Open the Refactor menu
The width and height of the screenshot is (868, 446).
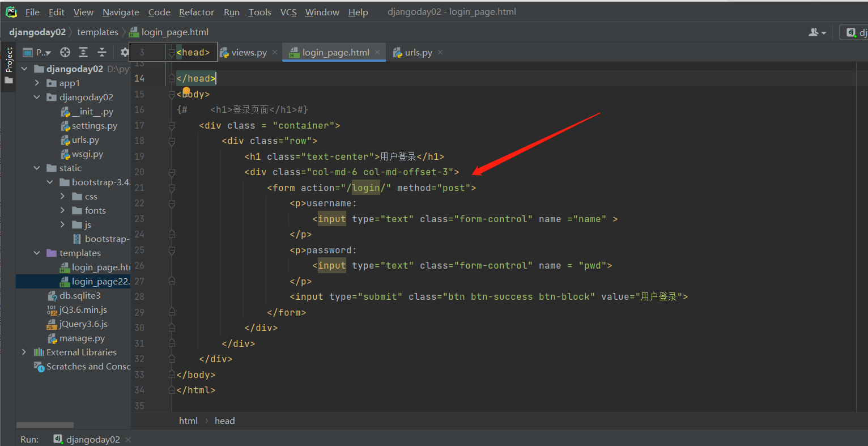197,12
